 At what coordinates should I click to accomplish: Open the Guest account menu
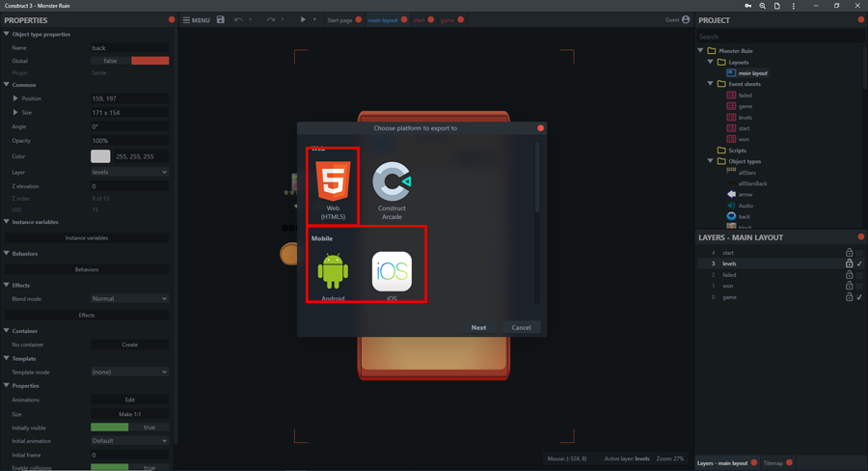pyautogui.click(x=678, y=19)
